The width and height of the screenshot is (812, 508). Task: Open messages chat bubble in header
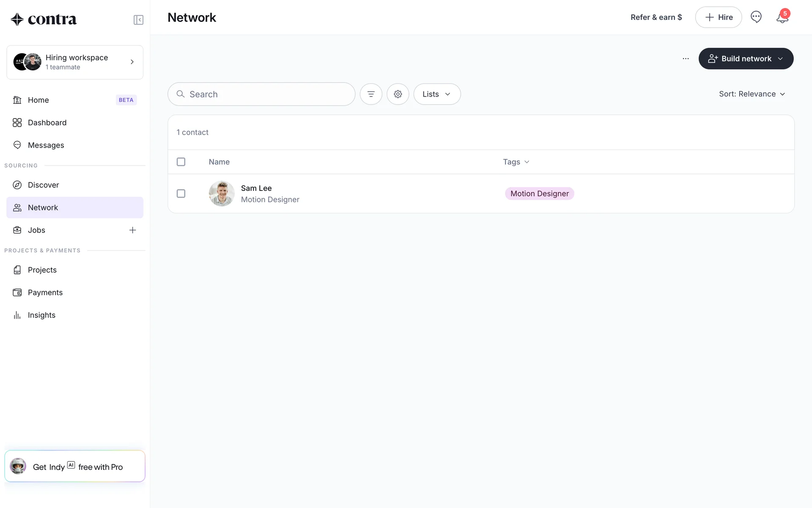coord(756,17)
